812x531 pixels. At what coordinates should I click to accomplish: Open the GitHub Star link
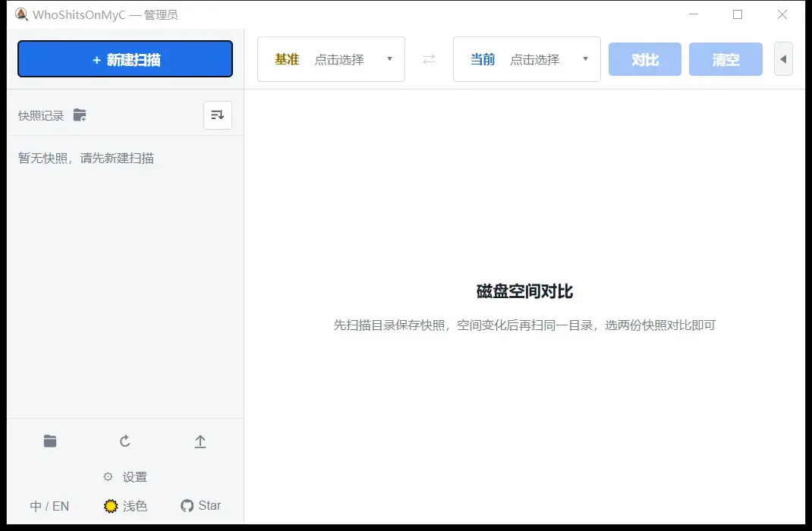pyautogui.click(x=201, y=506)
